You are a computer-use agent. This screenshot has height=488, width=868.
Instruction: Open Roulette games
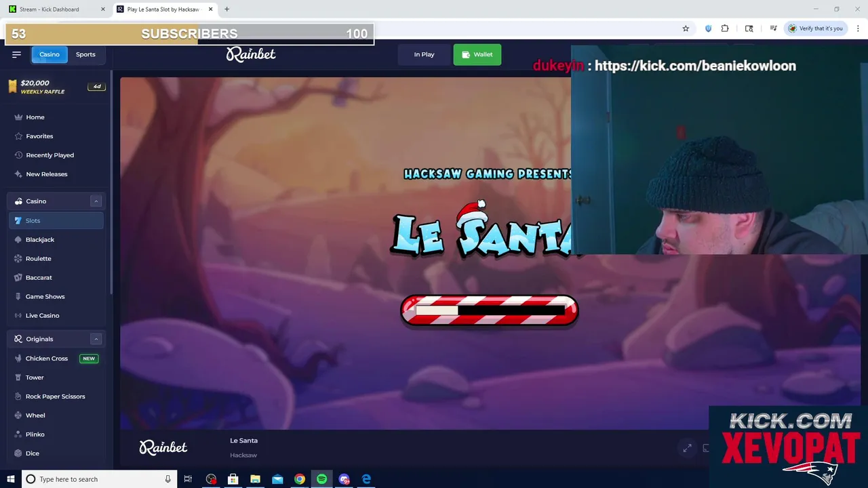(x=39, y=258)
